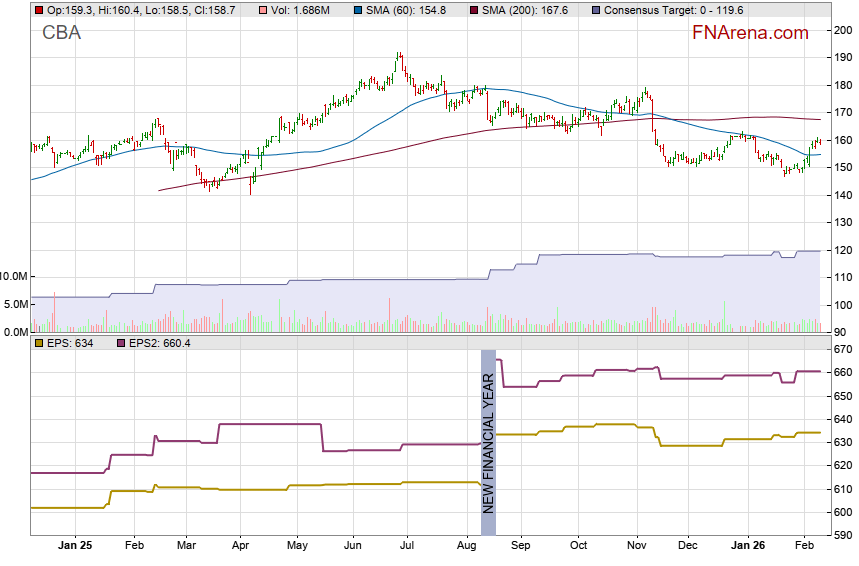Open the FNArena.com watermark link
The height and width of the screenshot is (566, 859).
point(750,33)
